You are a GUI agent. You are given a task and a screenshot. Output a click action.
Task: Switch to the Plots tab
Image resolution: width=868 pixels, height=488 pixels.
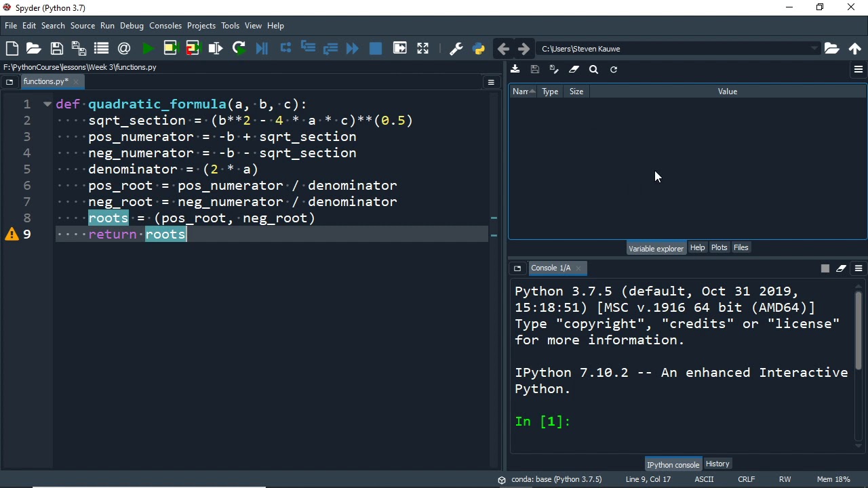pyautogui.click(x=719, y=247)
